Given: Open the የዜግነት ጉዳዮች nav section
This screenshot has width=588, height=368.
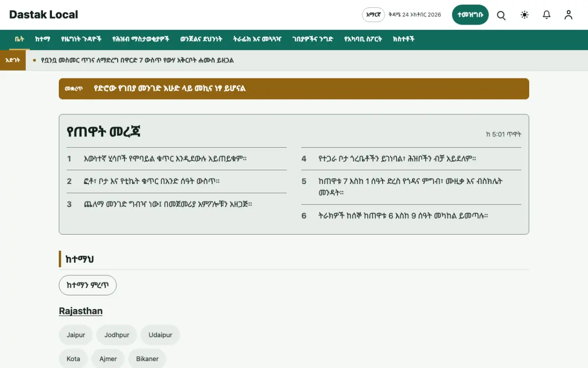Looking at the screenshot, I should (x=81, y=39).
